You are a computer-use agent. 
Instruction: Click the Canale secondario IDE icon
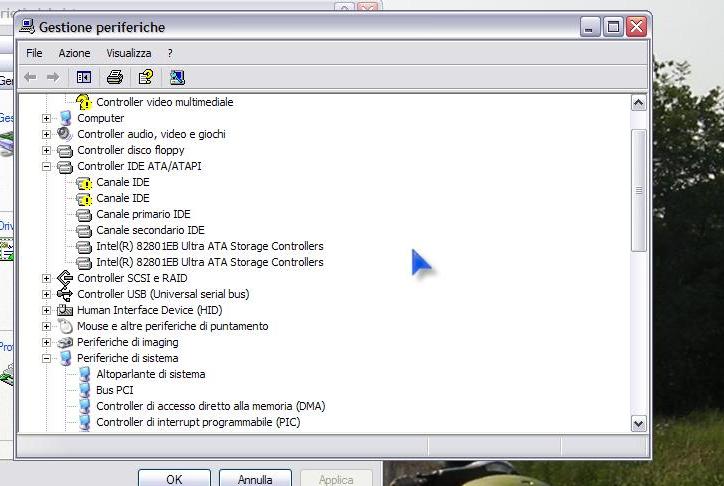point(84,230)
